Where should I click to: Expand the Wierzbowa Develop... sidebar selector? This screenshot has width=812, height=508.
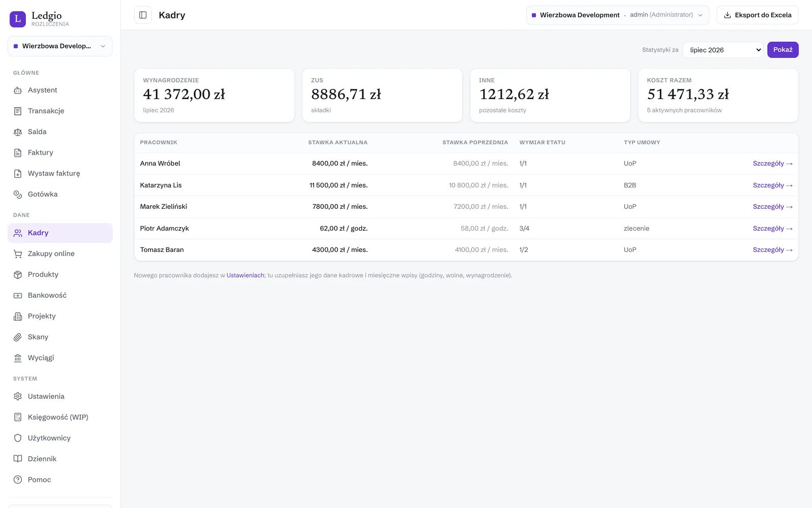pos(60,46)
